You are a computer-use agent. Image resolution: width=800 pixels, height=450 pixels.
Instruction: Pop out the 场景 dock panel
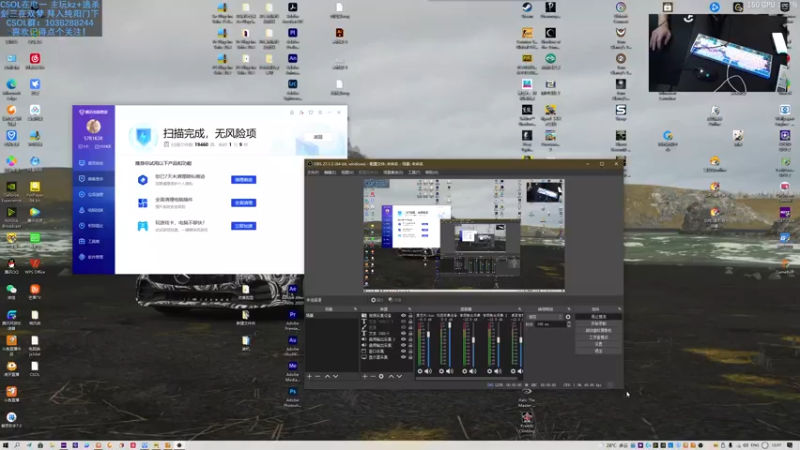click(x=355, y=309)
